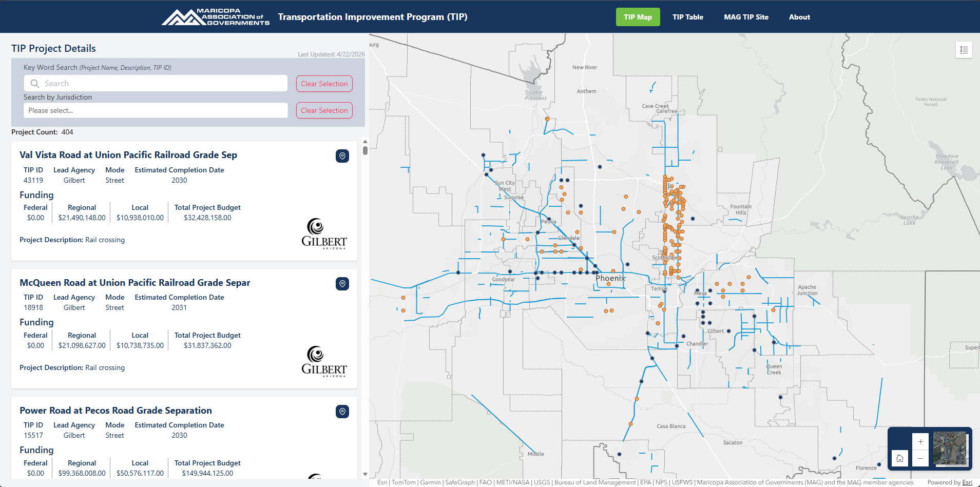Image resolution: width=980 pixels, height=487 pixels.
Task: Select McQueen Road project title
Action: tap(135, 283)
